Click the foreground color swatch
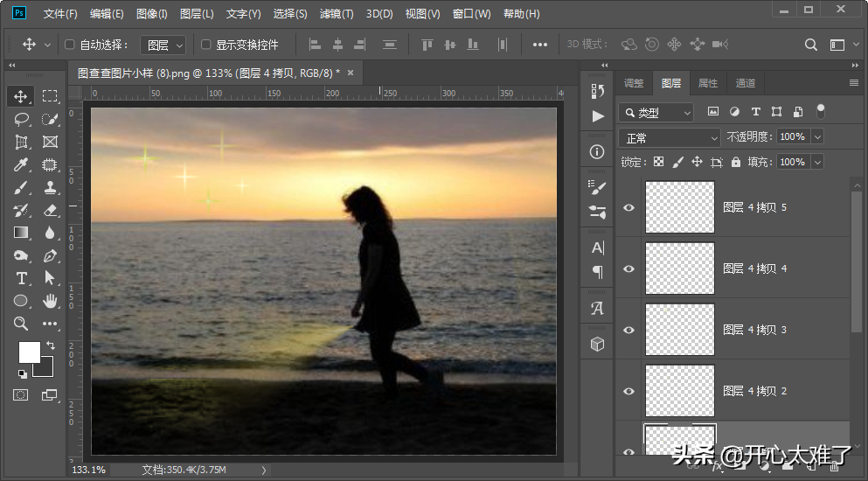This screenshot has height=481, width=868. 29,352
